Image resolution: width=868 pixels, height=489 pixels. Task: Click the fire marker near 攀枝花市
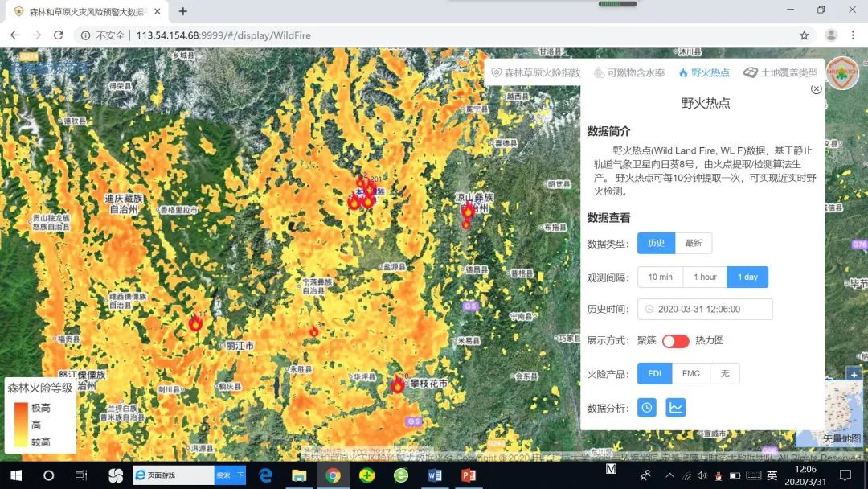tap(398, 384)
